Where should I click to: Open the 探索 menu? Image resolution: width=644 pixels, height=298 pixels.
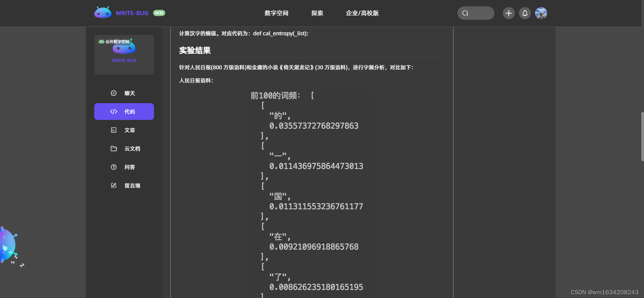tap(317, 13)
